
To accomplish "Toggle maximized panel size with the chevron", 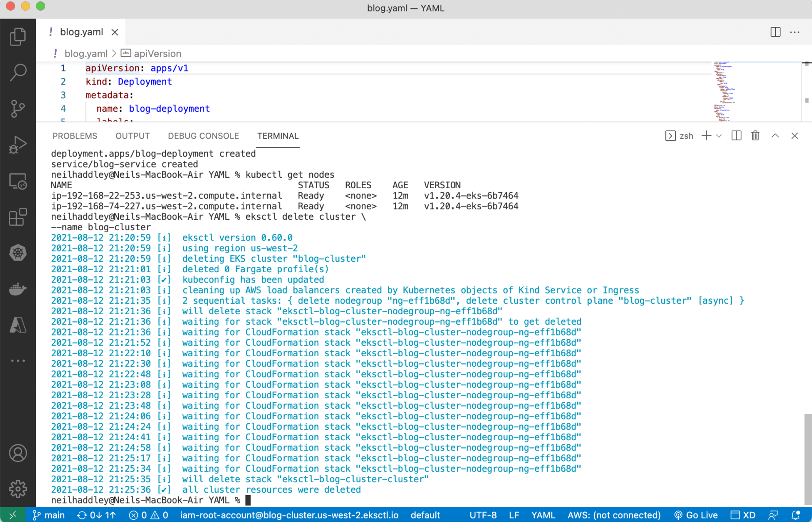I will click(x=775, y=136).
